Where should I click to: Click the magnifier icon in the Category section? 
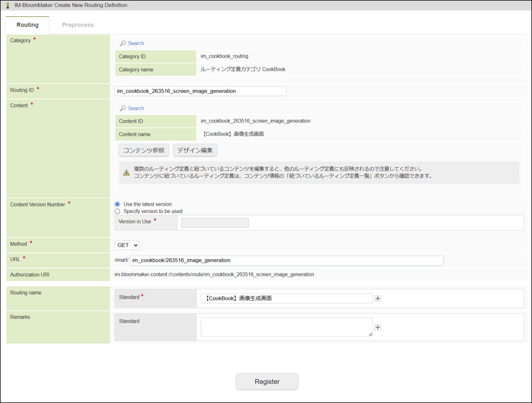coord(123,43)
